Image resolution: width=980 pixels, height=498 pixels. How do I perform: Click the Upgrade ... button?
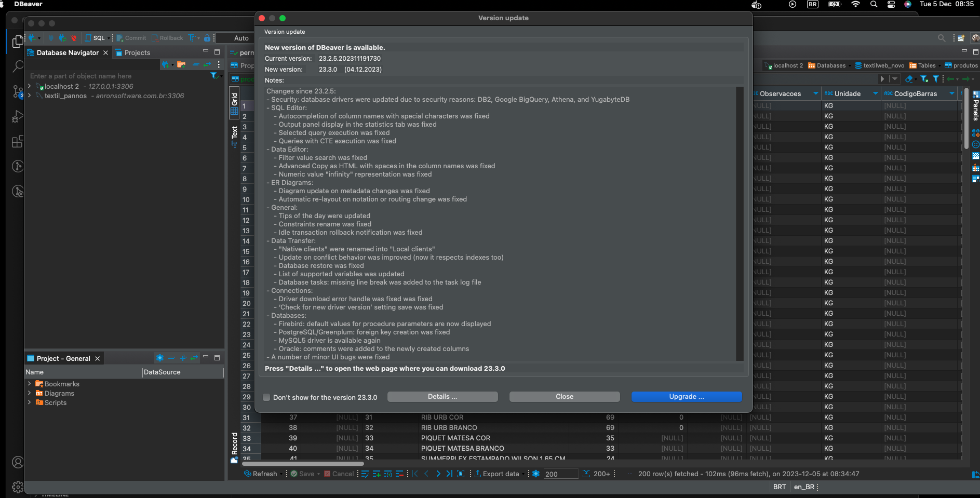[686, 397]
